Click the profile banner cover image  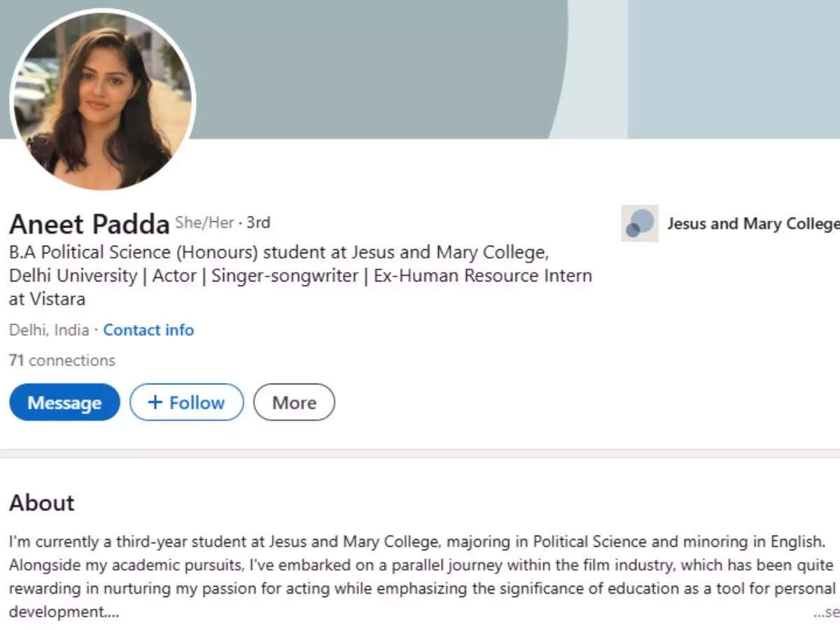pyautogui.click(x=490, y=70)
